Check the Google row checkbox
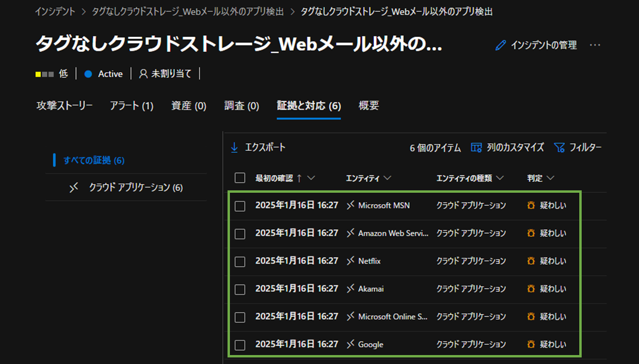The height and width of the screenshot is (364, 639). tap(240, 345)
